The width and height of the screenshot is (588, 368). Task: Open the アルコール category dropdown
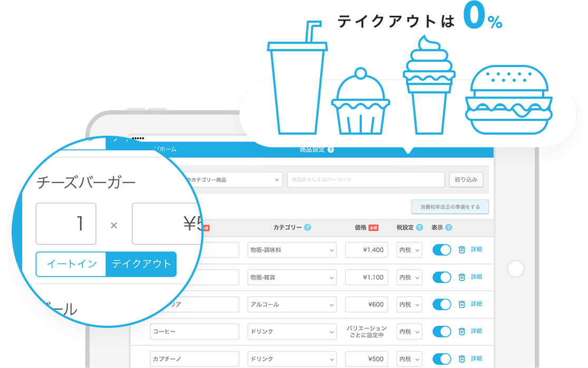(x=292, y=305)
